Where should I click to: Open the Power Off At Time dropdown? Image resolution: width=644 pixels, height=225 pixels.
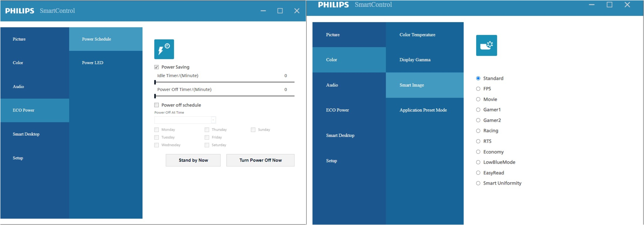pyautogui.click(x=213, y=120)
